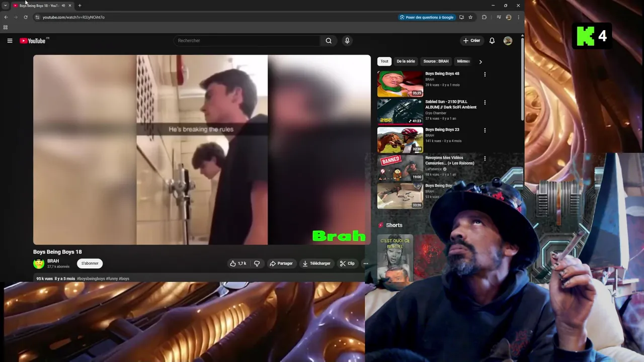Open the browser extensions puzzle icon

[484, 17]
